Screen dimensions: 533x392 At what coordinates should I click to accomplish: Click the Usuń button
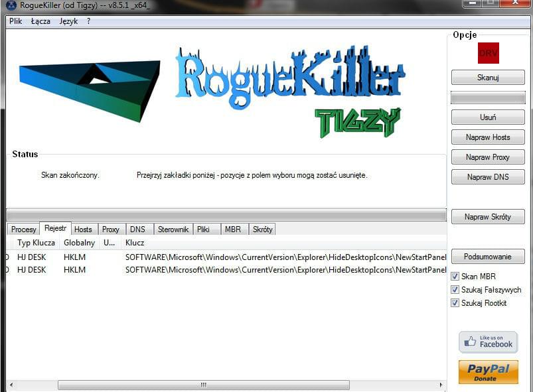488,117
